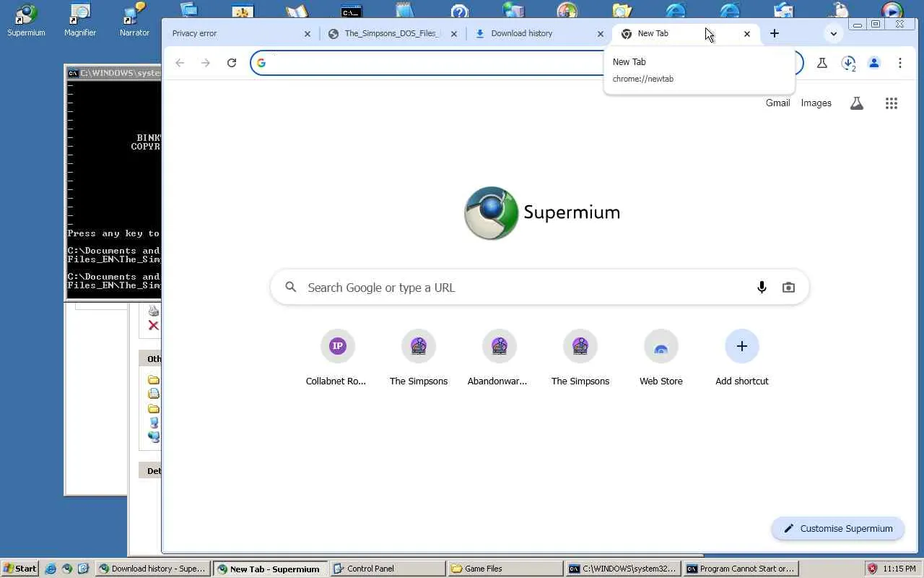Open the Narrator desktop shortcut

point(134,20)
